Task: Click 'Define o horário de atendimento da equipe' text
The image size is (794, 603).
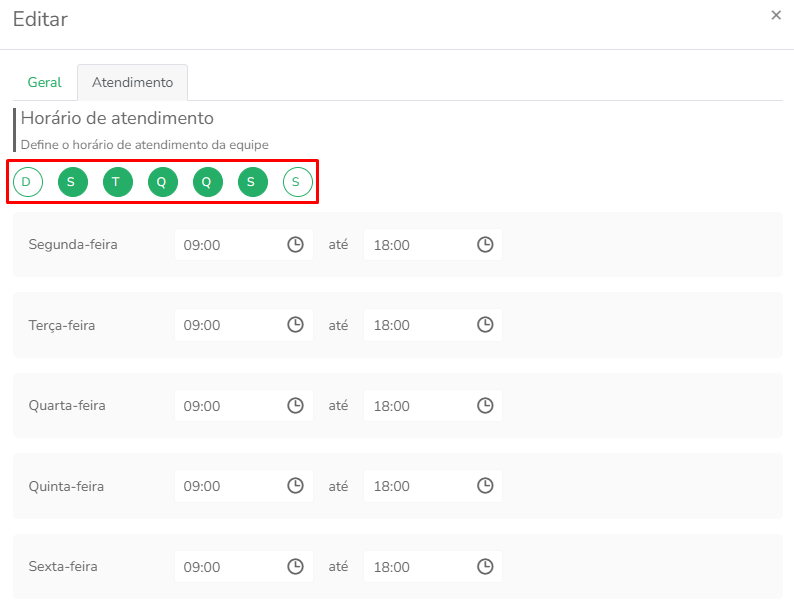Action: (x=144, y=145)
